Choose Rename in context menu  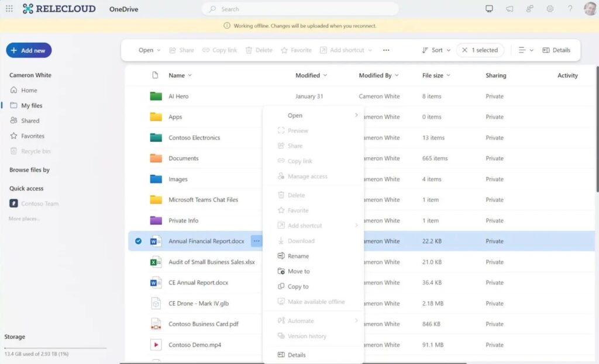pyautogui.click(x=314, y=256)
